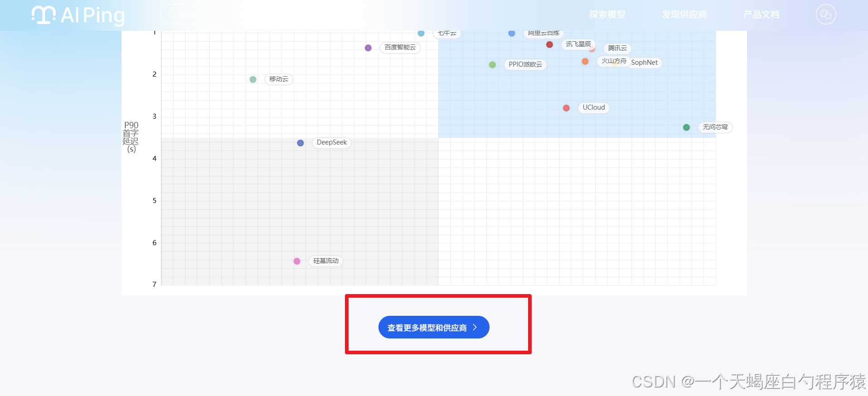This screenshot has height=396, width=868.
Task: Click the DeepSeek blue data point
Action: click(301, 143)
